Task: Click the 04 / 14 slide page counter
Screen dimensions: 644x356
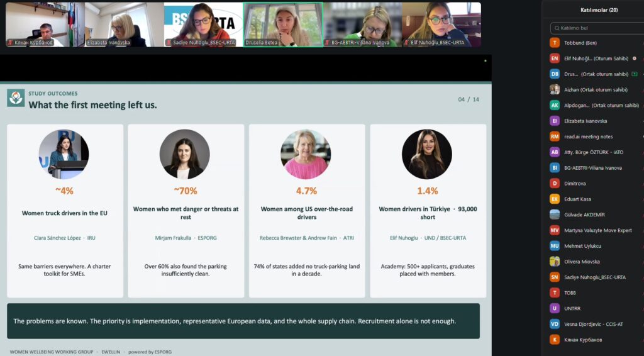Action: tap(468, 99)
